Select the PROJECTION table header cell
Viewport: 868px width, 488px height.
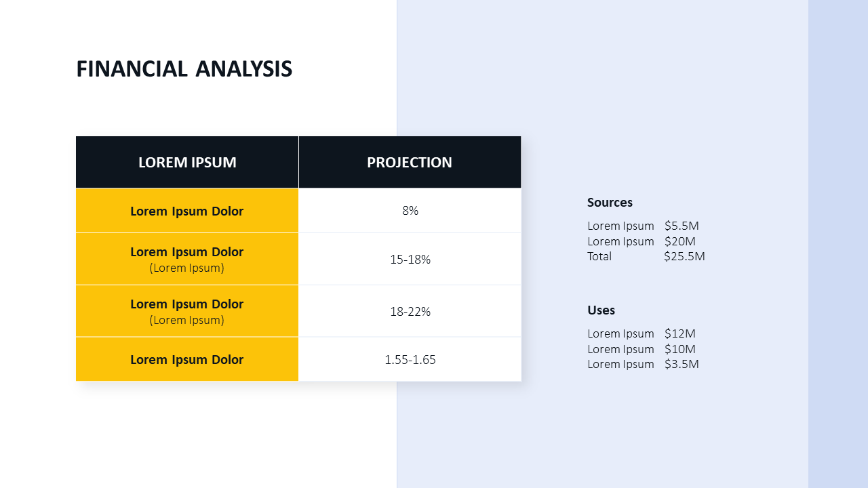pos(410,163)
